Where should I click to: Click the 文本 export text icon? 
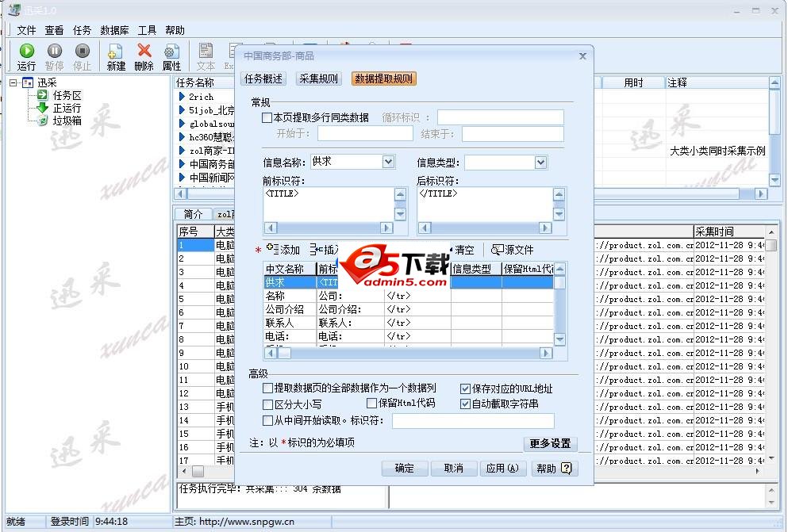click(x=206, y=52)
